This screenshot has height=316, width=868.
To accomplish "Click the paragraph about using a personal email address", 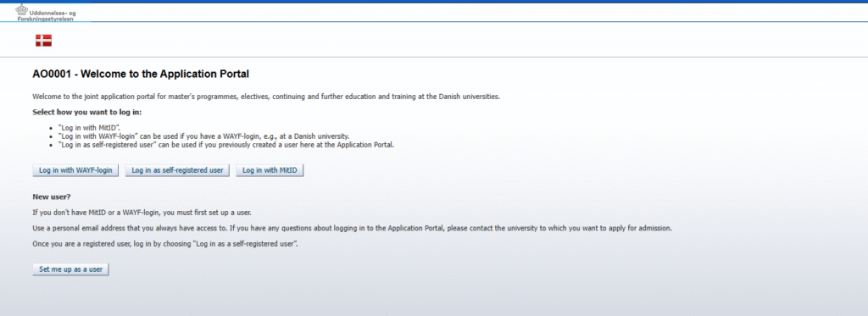I will 352,228.
